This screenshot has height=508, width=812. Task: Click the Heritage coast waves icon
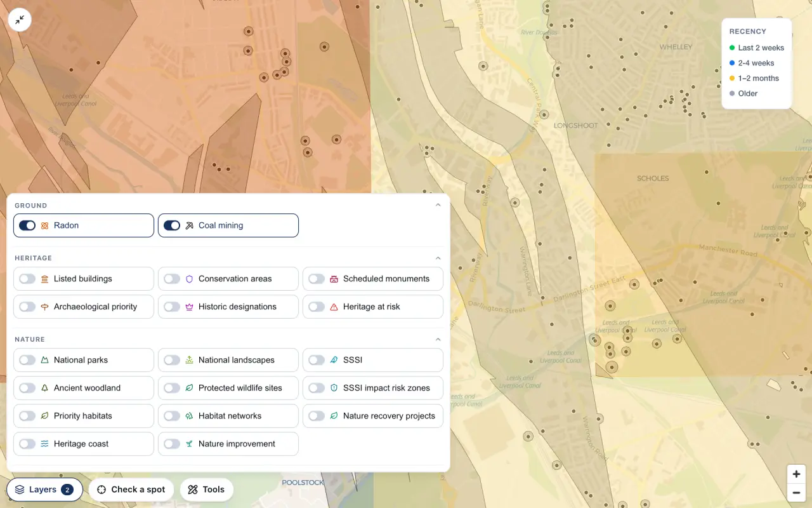(x=44, y=444)
